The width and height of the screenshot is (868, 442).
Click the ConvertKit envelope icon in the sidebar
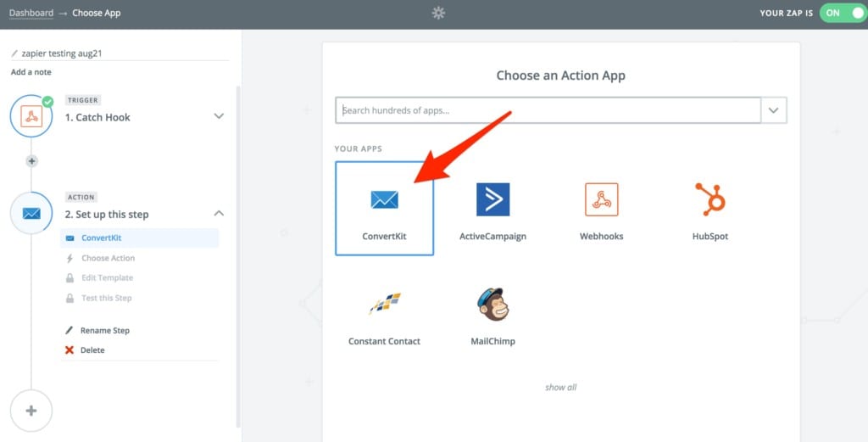(70, 238)
